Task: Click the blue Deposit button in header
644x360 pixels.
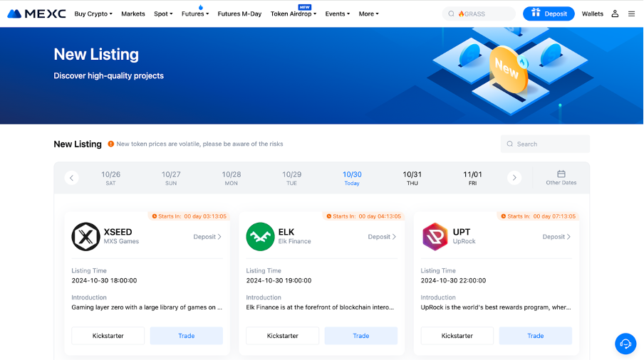Action: (x=549, y=14)
